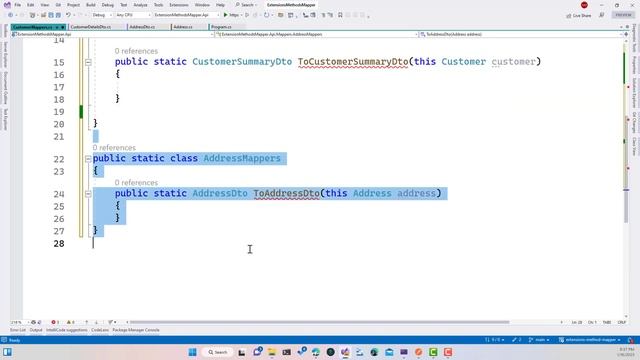The image size is (640, 360).
Task: Open the Git menu
Action: coord(58,5)
